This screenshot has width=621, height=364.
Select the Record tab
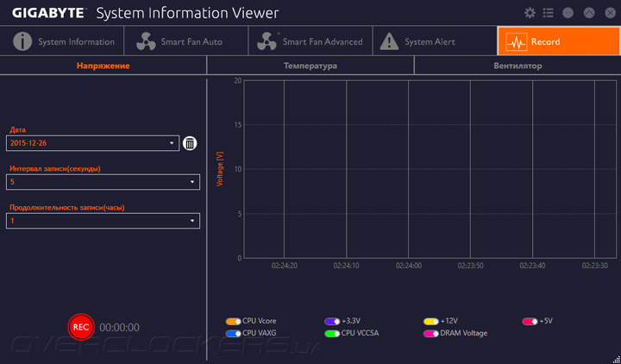(559, 41)
